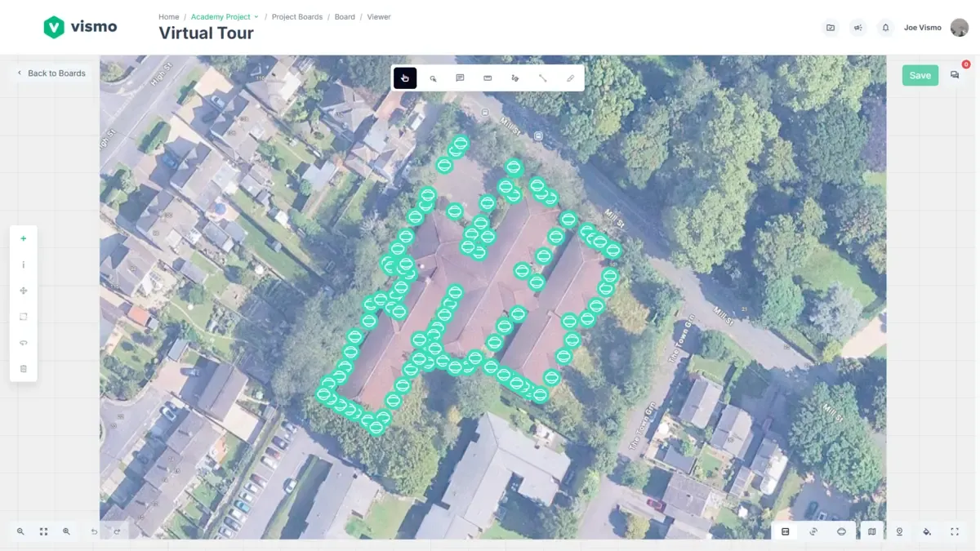This screenshot has height=551, width=980.
Task: Activate the freehand draw tool
Action: (x=514, y=78)
